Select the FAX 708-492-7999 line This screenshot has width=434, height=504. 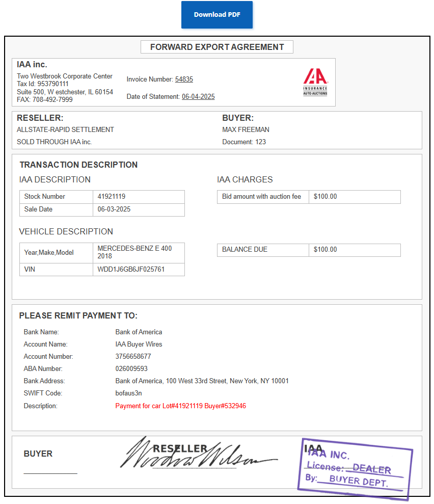(45, 100)
